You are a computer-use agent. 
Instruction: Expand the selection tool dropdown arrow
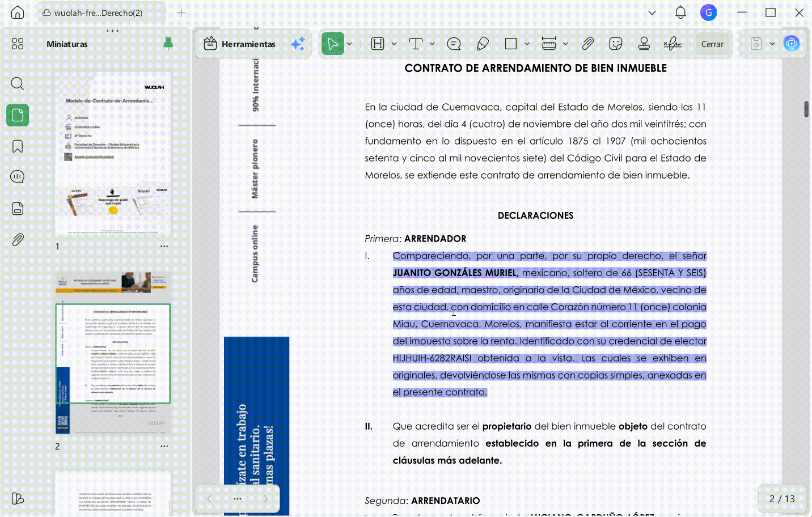pos(349,44)
